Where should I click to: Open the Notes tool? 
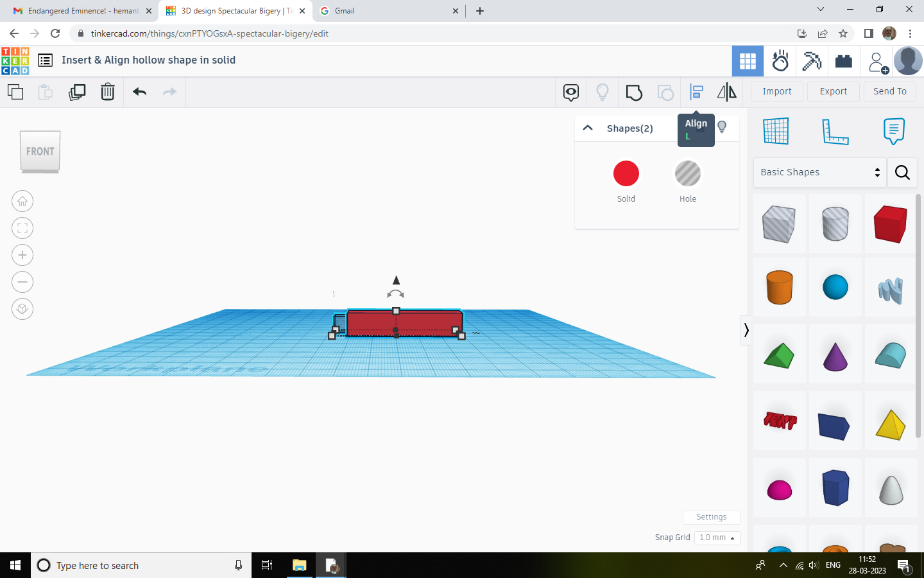[894, 130]
